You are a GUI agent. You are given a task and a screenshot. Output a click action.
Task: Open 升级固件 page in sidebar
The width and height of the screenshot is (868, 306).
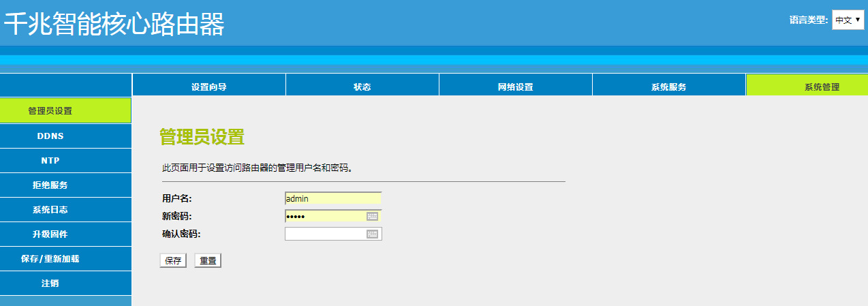tap(50, 234)
